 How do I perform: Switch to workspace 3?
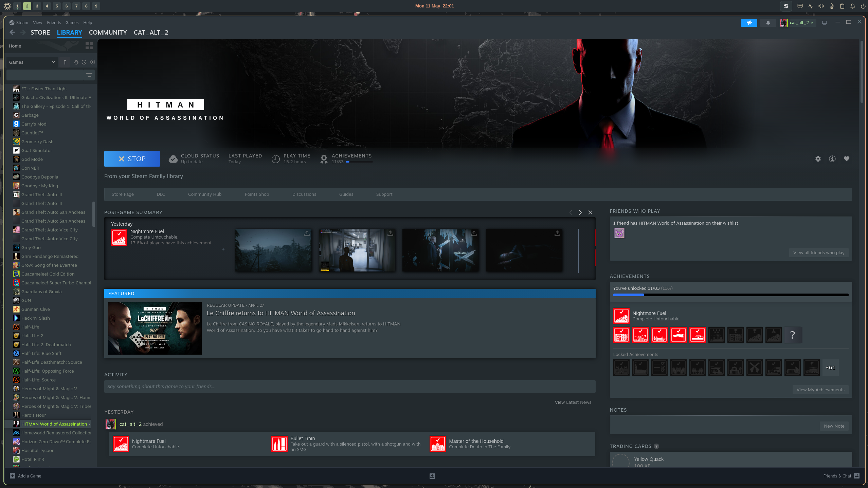click(37, 6)
